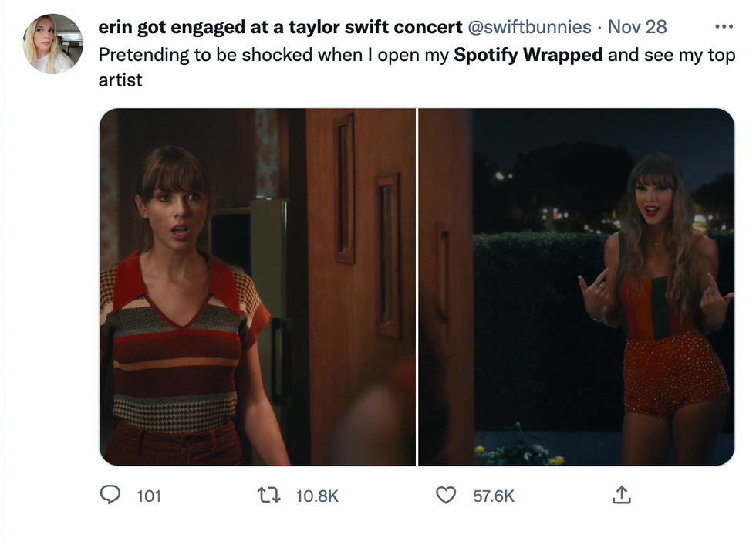Screen dimensions: 756x542
Task: Click the word "artist" on the second text line
Action: click(120, 80)
